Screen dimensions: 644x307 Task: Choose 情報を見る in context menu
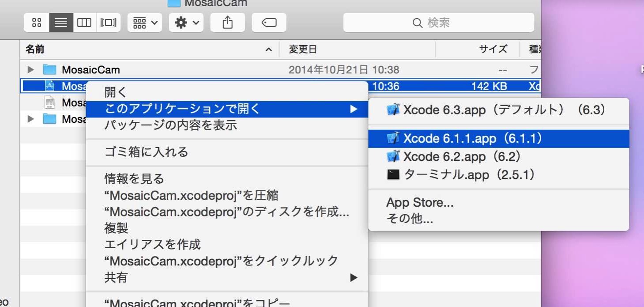coord(227,179)
